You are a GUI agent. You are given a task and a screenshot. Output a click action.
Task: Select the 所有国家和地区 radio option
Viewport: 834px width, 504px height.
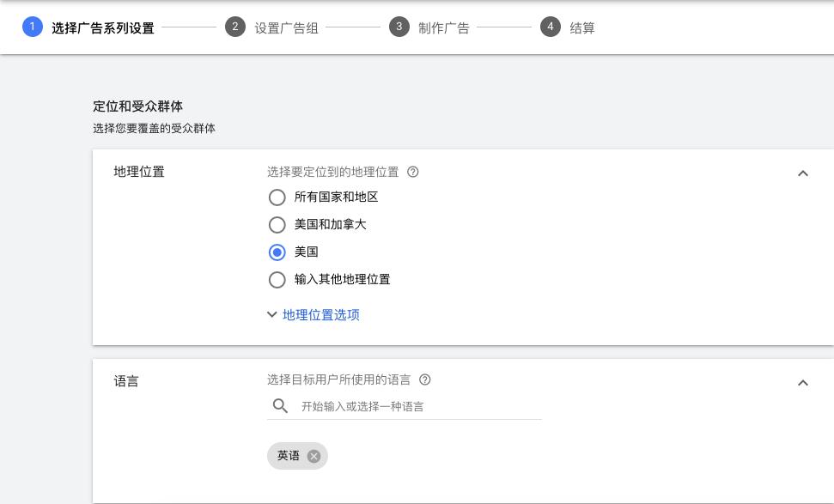point(277,197)
